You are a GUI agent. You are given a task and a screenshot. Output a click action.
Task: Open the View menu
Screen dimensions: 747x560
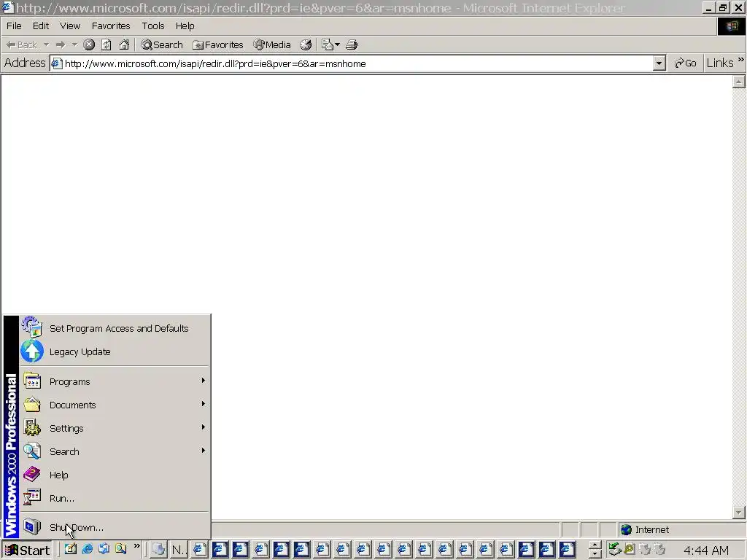tap(70, 26)
